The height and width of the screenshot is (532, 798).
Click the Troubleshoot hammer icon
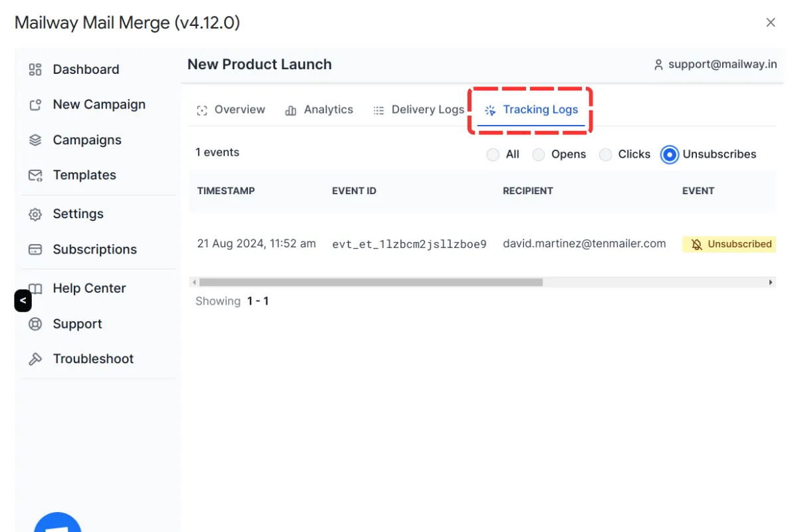point(35,359)
